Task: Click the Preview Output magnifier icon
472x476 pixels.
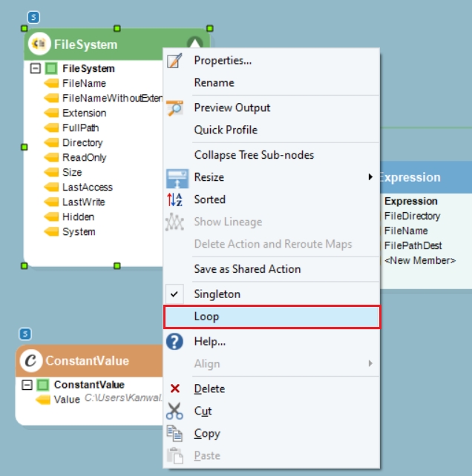Action: pos(174,108)
